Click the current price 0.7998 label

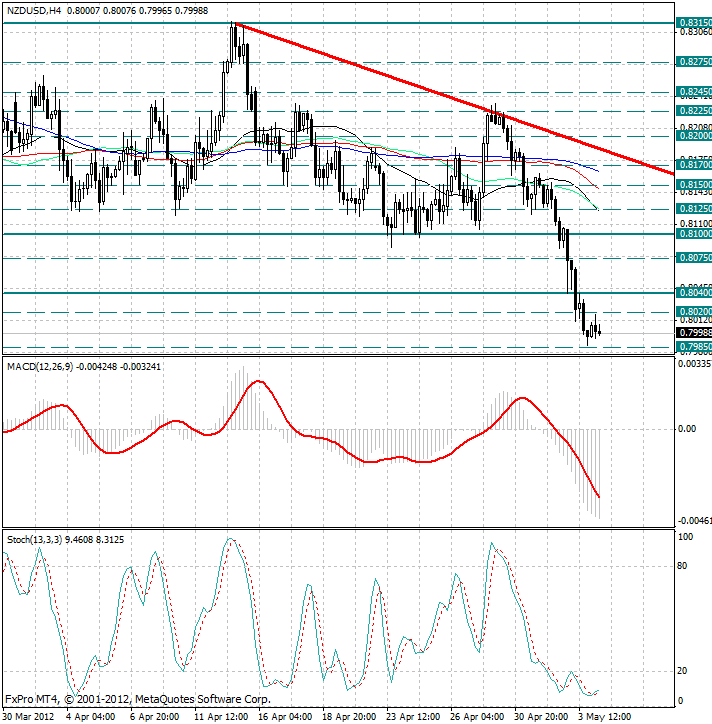pos(694,333)
